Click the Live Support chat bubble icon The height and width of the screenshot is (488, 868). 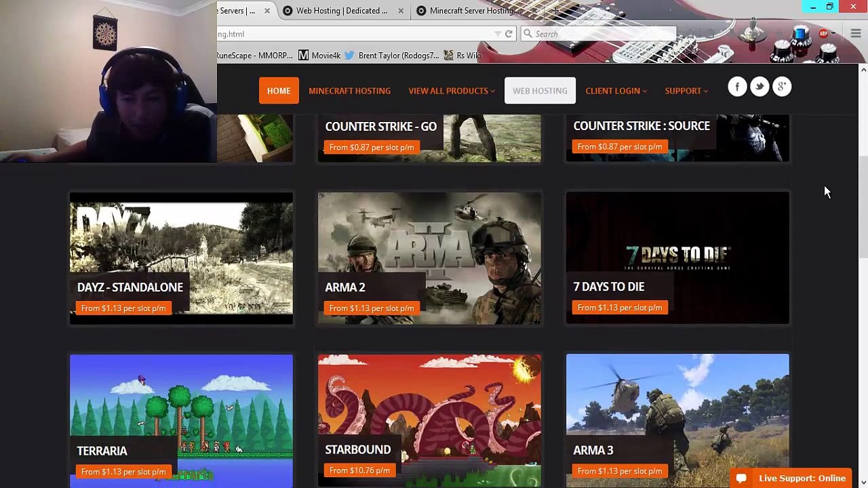[x=741, y=479]
